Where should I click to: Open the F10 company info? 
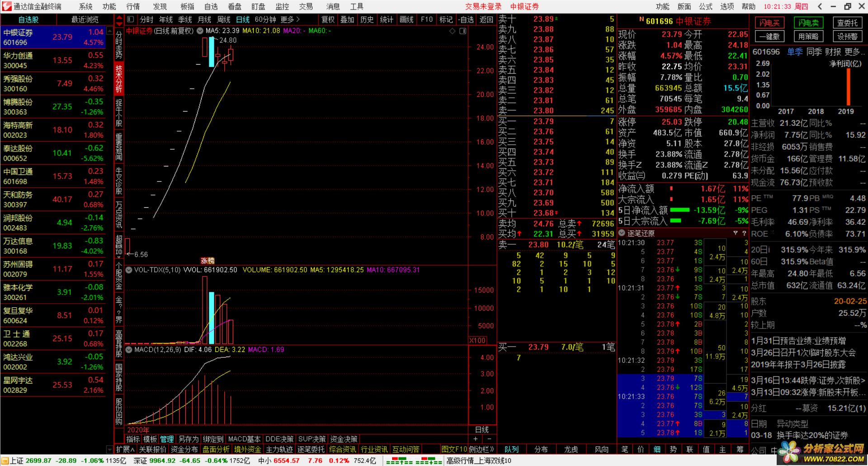[x=426, y=19]
